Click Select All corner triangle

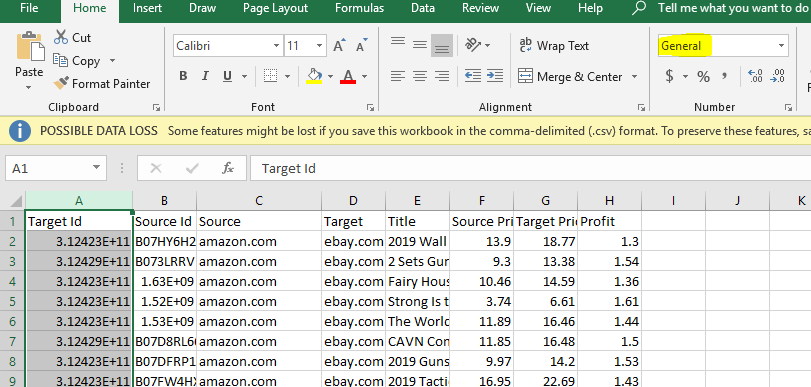point(16,201)
